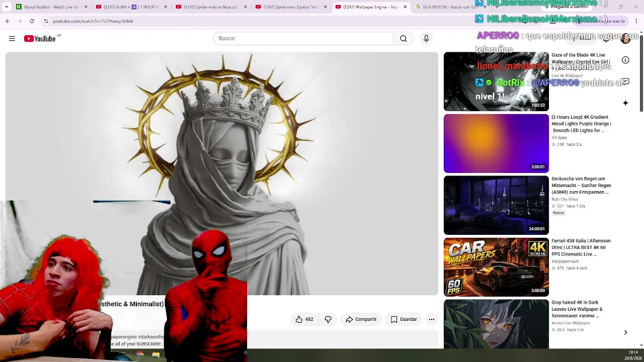Reload the page
This screenshot has height=362, width=644.
pyautogui.click(x=32, y=21)
